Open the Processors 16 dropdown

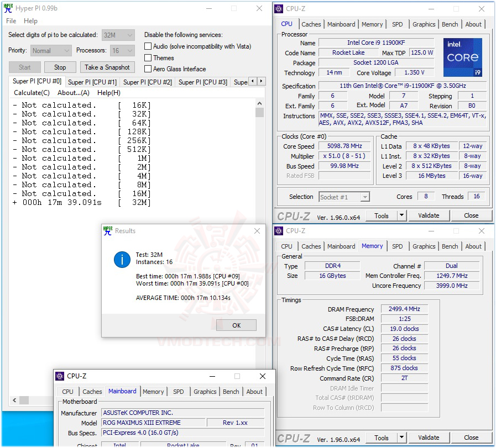click(x=122, y=51)
